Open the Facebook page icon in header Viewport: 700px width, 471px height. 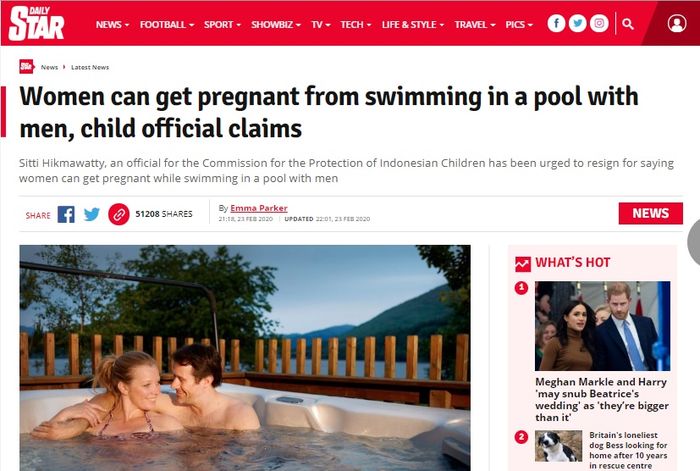[556, 23]
